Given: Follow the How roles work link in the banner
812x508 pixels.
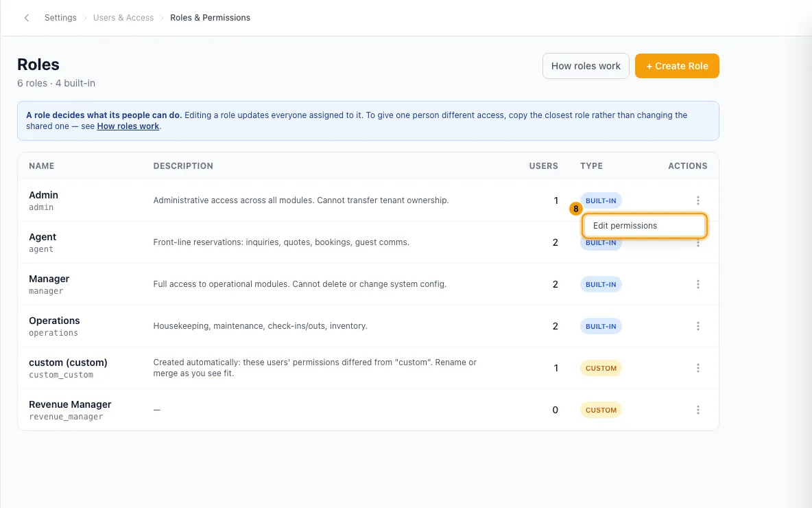Looking at the screenshot, I should point(128,126).
